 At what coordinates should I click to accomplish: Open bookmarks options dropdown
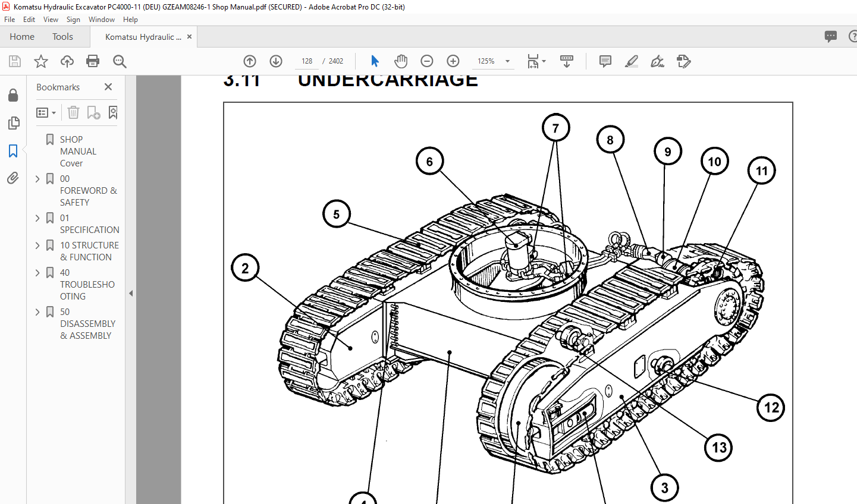click(x=46, y=112)
